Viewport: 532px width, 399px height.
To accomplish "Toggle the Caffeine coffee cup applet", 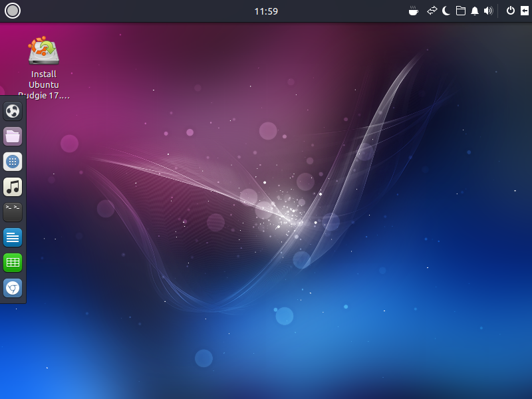I will coord(414,11).
